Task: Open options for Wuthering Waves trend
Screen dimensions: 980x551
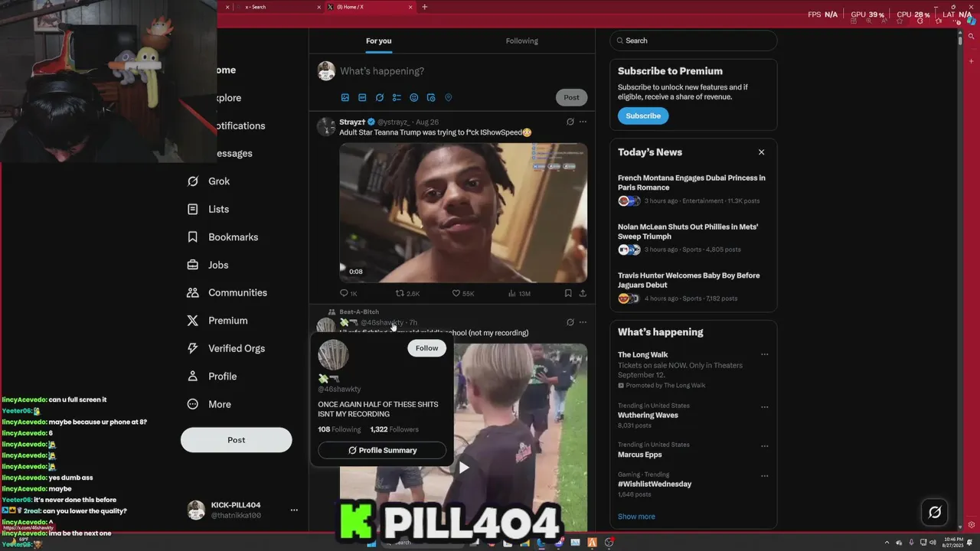Action: click(764, 406)
